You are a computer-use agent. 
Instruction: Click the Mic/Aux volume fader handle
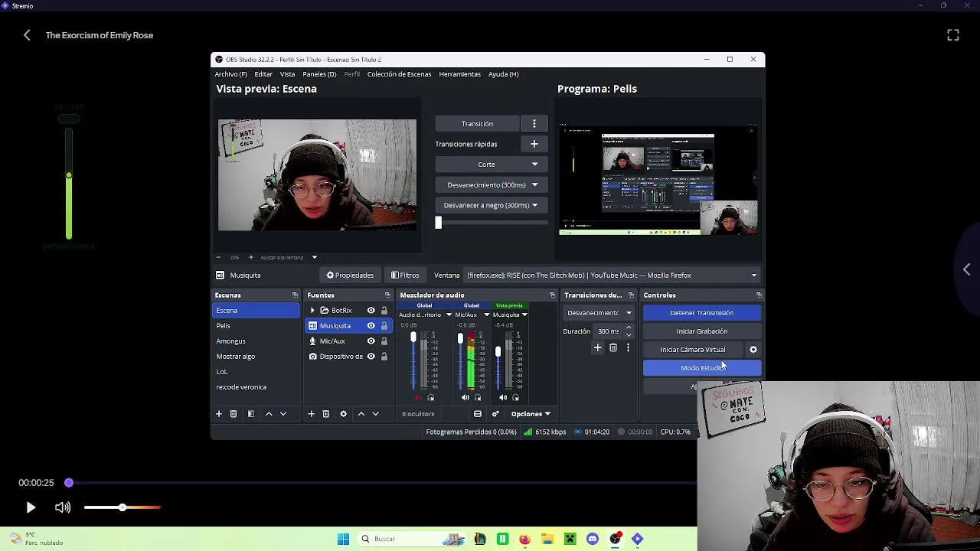[x=460, y=339]
